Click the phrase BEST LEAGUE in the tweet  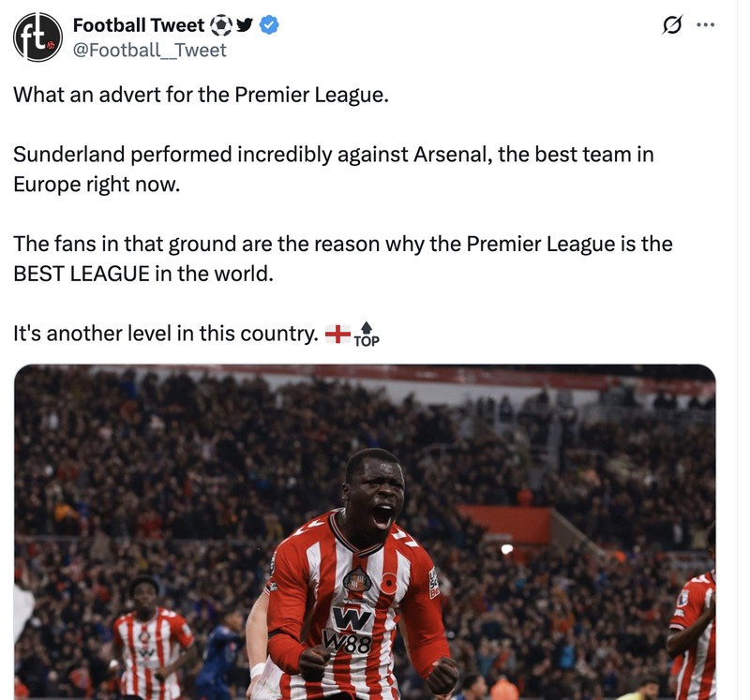(80, 273)
